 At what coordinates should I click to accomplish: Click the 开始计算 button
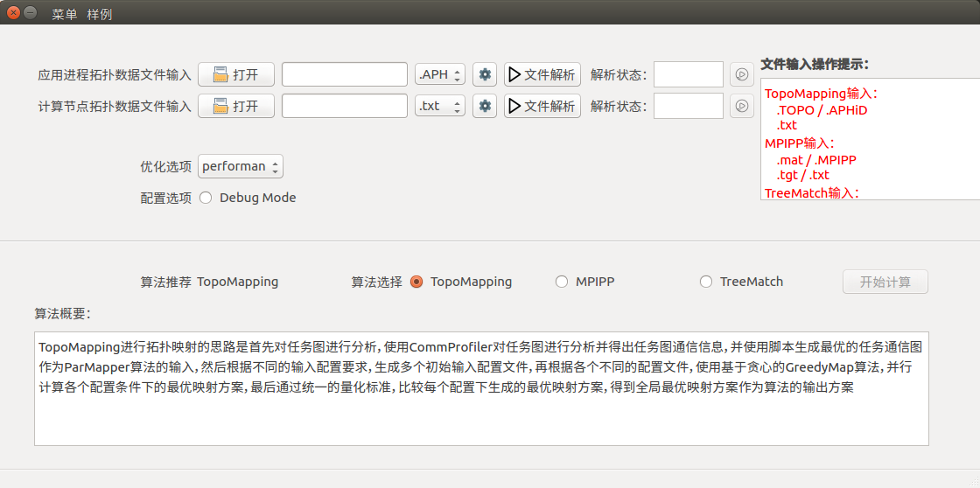point(885,282)
